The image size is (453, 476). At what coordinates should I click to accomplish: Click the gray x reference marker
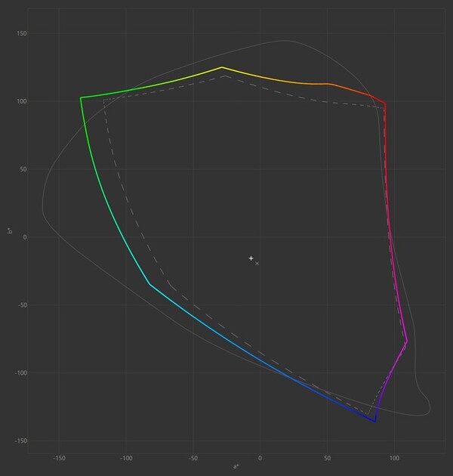click(257, 264)
